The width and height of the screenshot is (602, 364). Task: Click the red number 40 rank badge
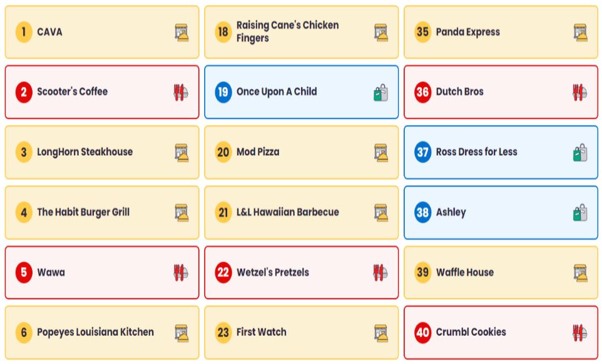point(423,333)
